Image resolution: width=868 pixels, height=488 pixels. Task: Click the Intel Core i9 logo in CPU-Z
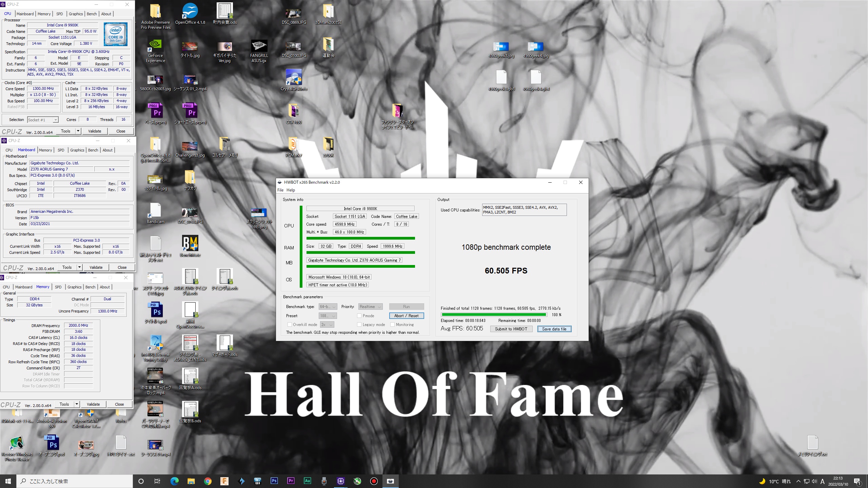(115, 34)
